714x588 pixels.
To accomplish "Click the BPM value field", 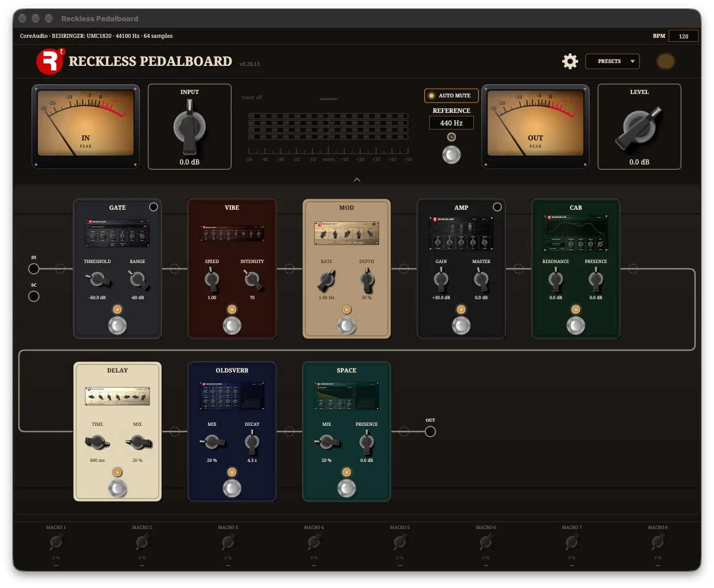I will (684, 36).
